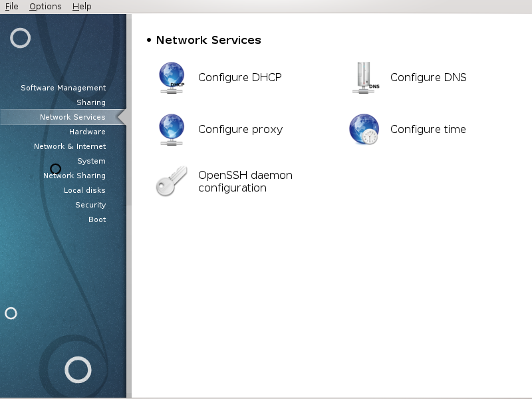Open the Options menu
532x399 pixels.
point(45,7)
